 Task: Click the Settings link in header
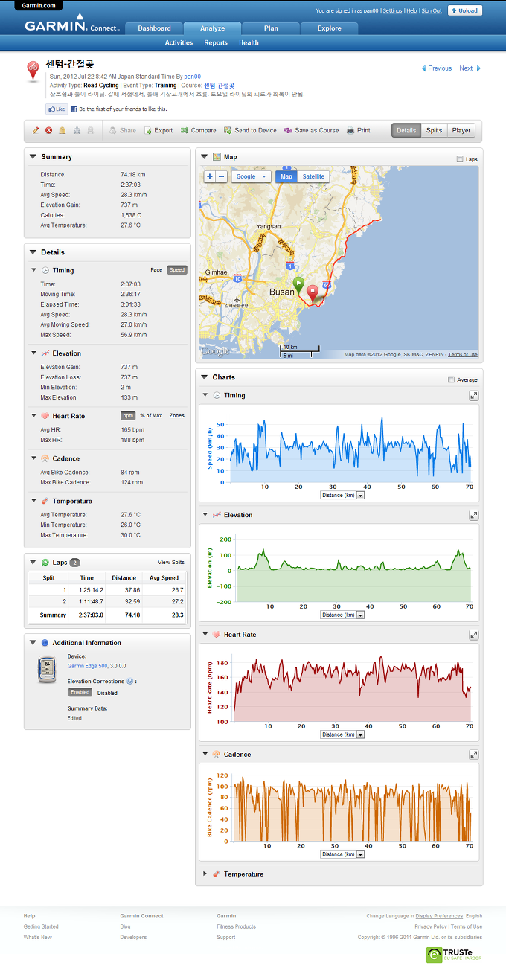(x=392, y=10)
